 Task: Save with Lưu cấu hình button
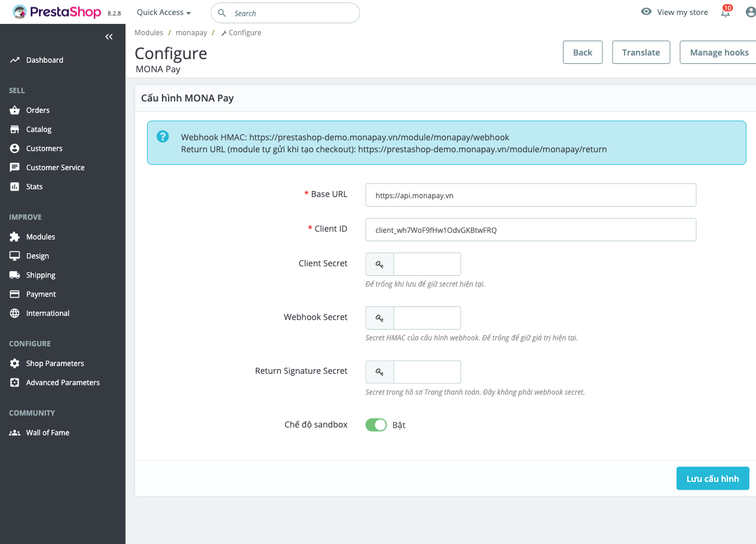click(x=712, y=478)
